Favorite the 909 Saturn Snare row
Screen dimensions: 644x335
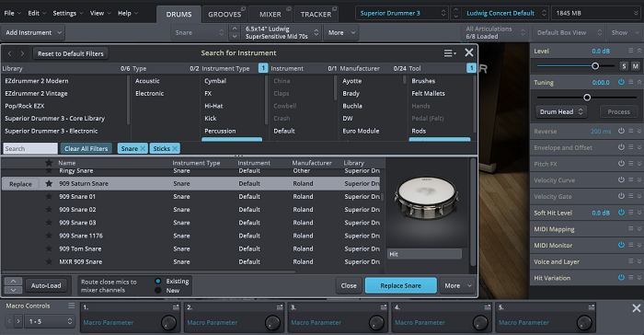49,183
